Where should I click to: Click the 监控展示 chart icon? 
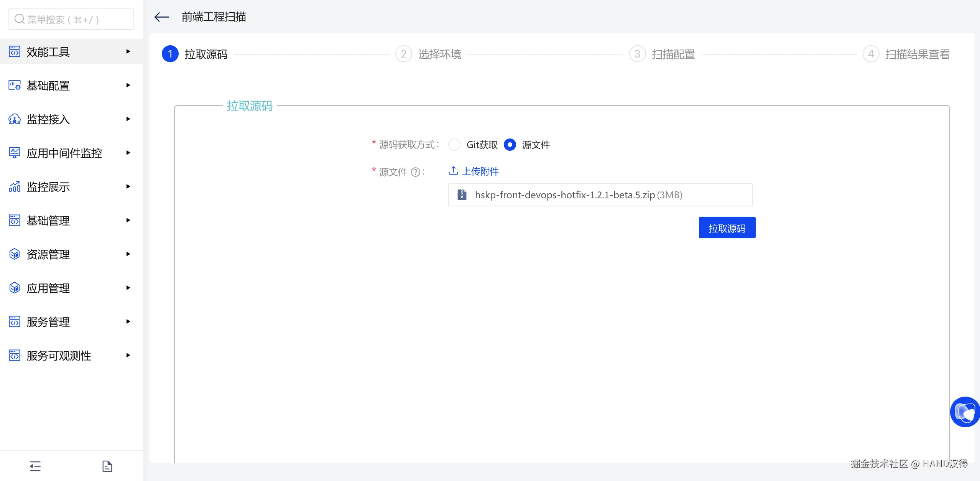pyautogui.click(x=15, y=187)
